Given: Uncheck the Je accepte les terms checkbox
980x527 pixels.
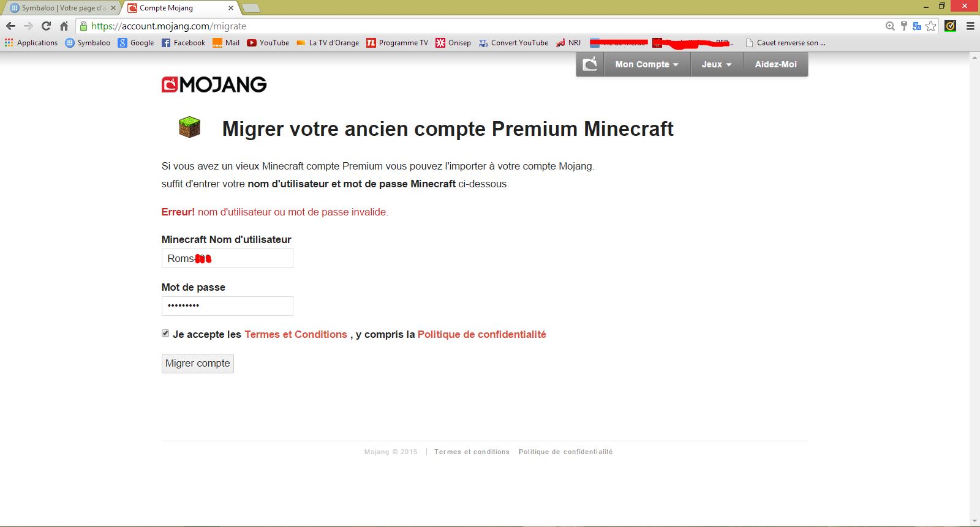Looking at the screenshot, I should (x=165, y=333).
